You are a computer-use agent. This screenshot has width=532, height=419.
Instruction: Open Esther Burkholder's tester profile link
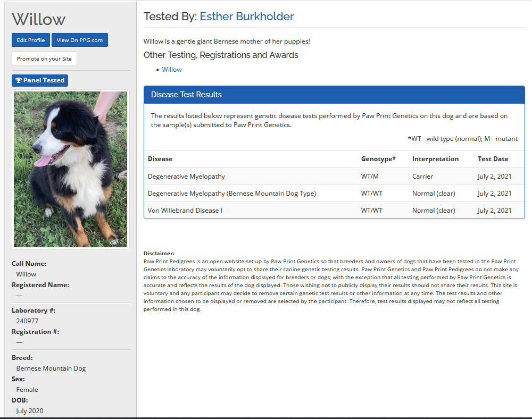246,16
